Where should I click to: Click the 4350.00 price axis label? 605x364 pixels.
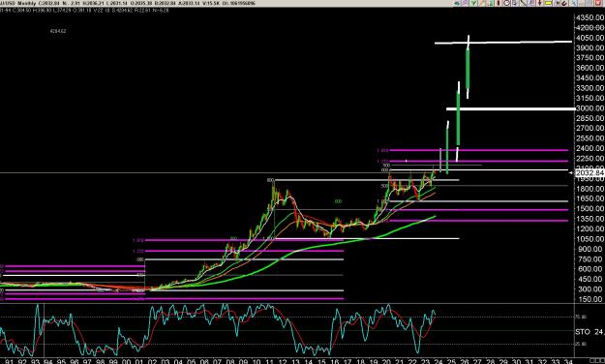590,17
